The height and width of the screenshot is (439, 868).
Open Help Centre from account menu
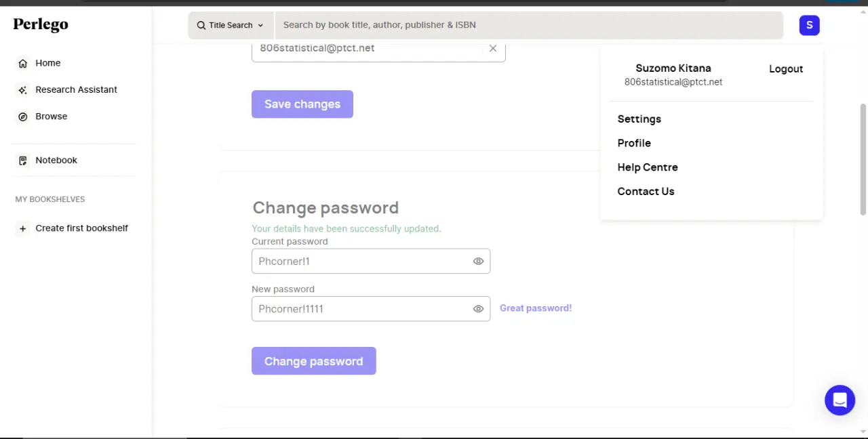[648, 167]
